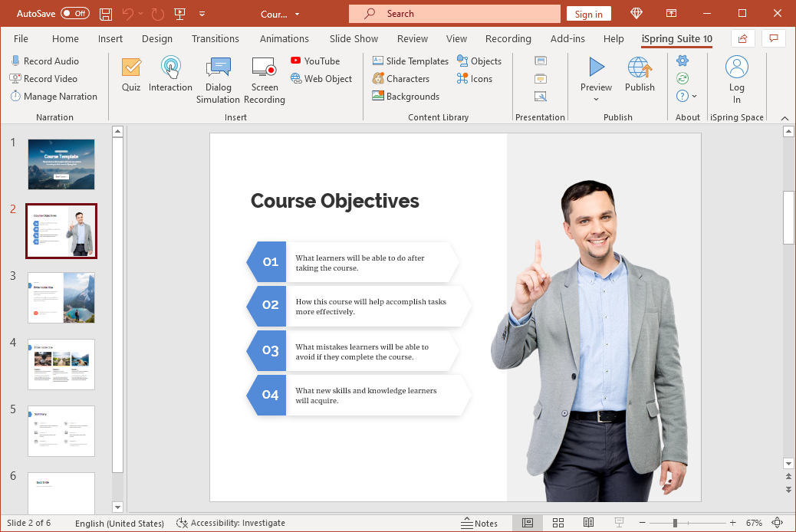The height and width of the screenshot is (532, 796).
Task: Click the Sign in button
Action: pyautogui.click(x=588, y=13)
